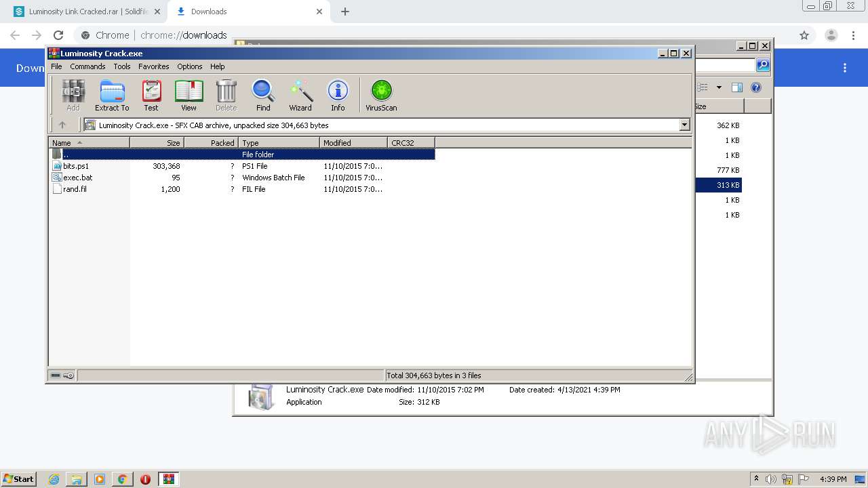
Task: Toggle the Explorer preview pane icon
Action: (737, 87)
